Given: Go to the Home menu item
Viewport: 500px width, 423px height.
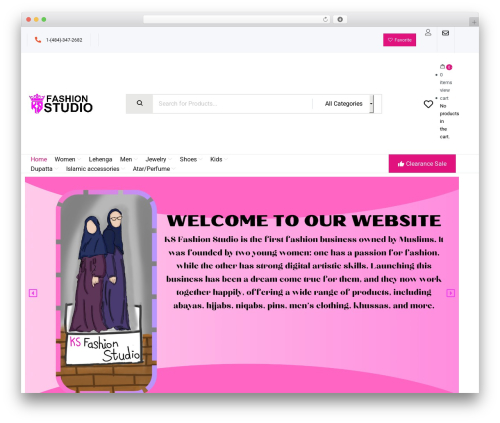Looking at the screenshot, I should [39, 159].
